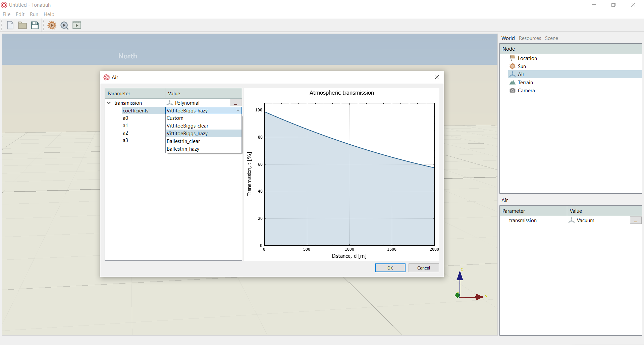The height and width of the screenshot is (345, 644).
Task: Click the Polynomial value text in the dialog
Action: (187, 103)
